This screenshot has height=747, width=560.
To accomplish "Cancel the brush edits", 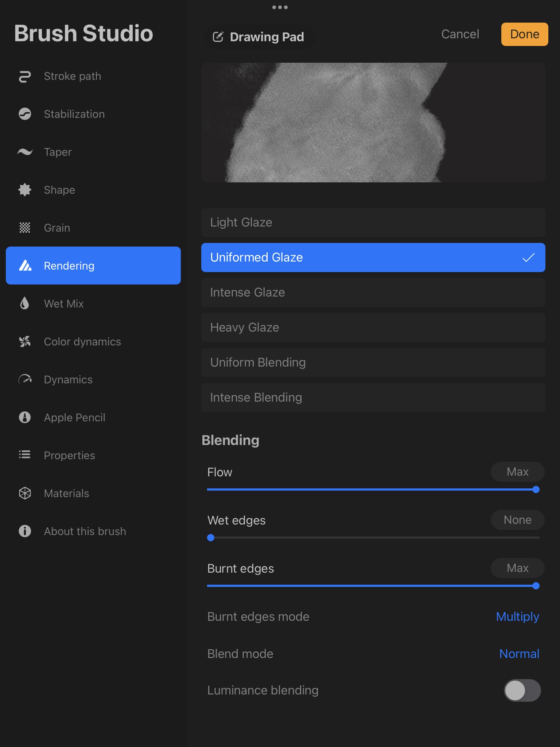I will tap(460, 34).
